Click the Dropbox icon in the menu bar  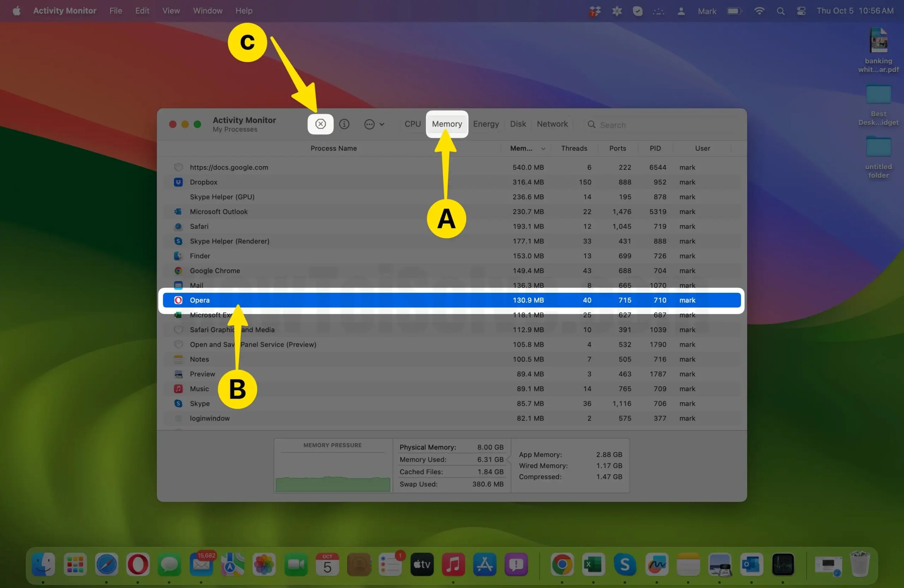tap(594, 11)
